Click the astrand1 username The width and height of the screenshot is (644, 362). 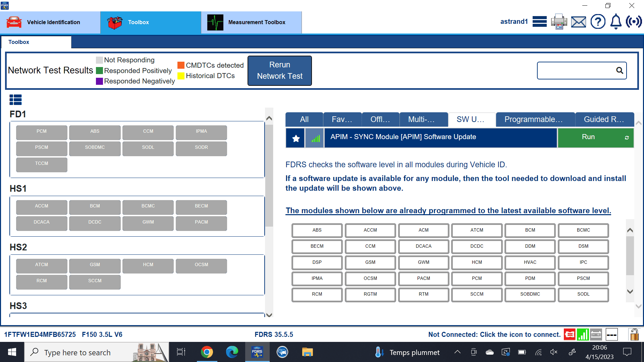point(514,22)
